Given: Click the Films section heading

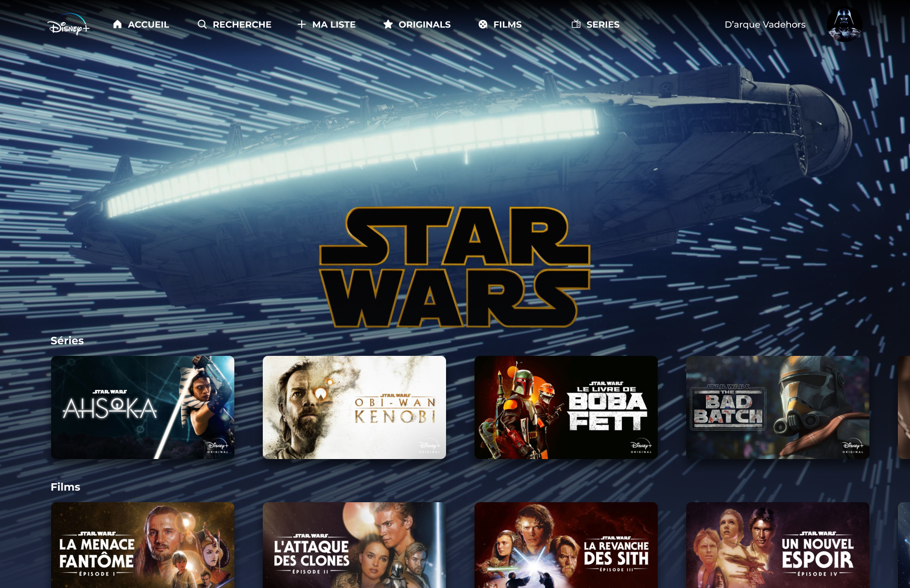Looking at the screenshot, I should tap(65, 487).
